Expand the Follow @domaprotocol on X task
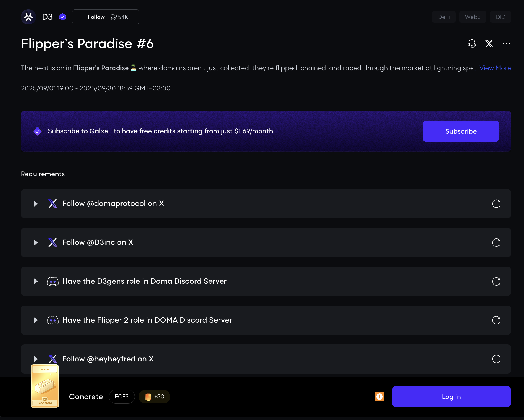Image resolution: width=524 pixels, height=420 pixels. click(36, 204)
